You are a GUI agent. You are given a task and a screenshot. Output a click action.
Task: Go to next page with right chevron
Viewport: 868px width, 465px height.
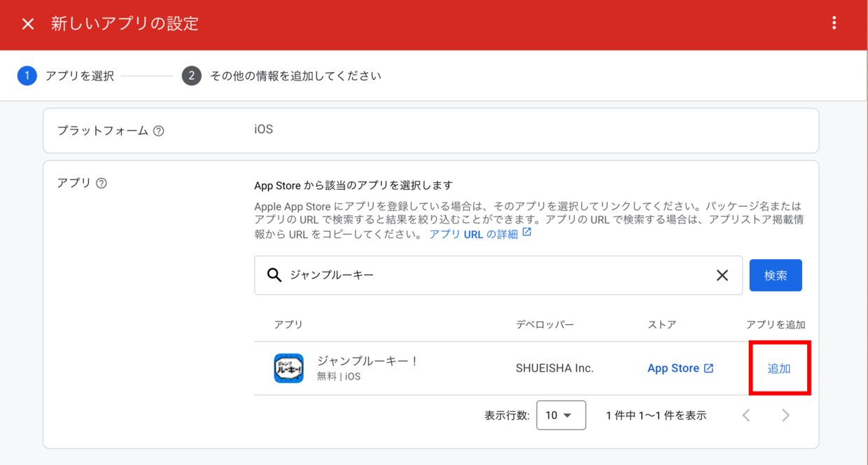pyautogui.click(x=785, y=415)
